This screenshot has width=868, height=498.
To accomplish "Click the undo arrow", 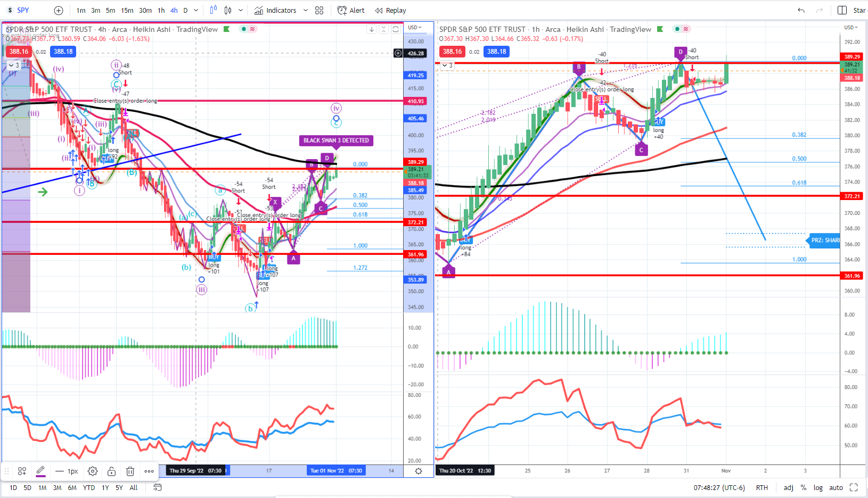I will pos(801,10).
